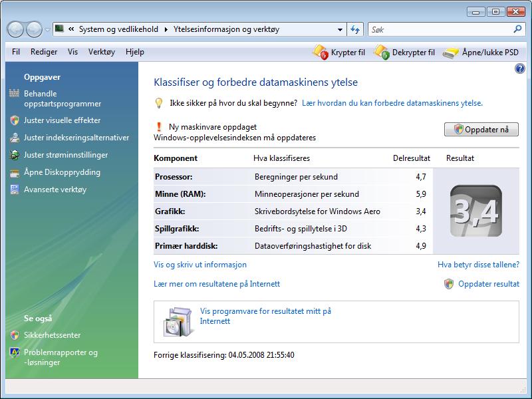Screen dimensions: 532x399
Task: Click the Komponent column header
Action: 176,158
